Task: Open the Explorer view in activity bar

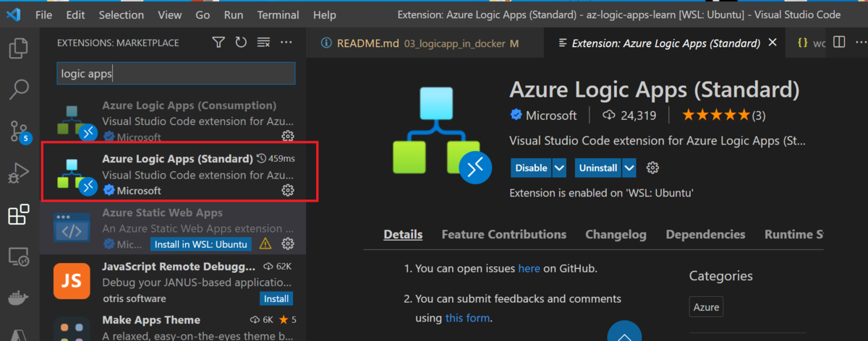Action: (x=18, y=49)
